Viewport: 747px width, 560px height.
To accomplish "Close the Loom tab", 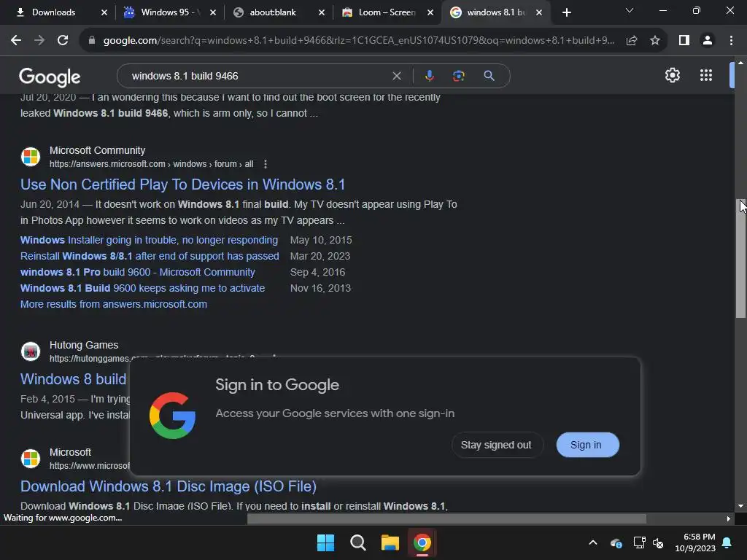I will click(x=430, y=12).
